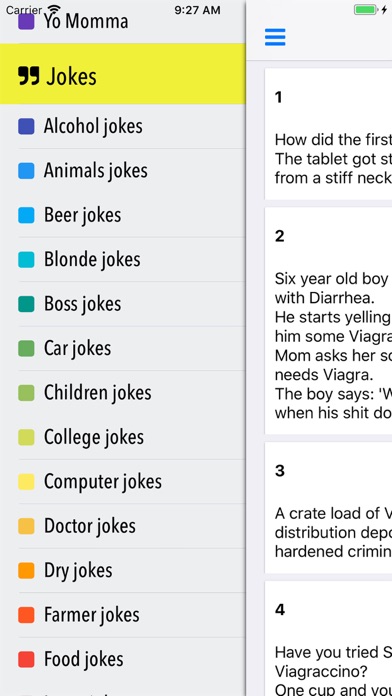Choose the Children jokes category
Viewport: 392px width, 696px height.
(x=123, y=393)
